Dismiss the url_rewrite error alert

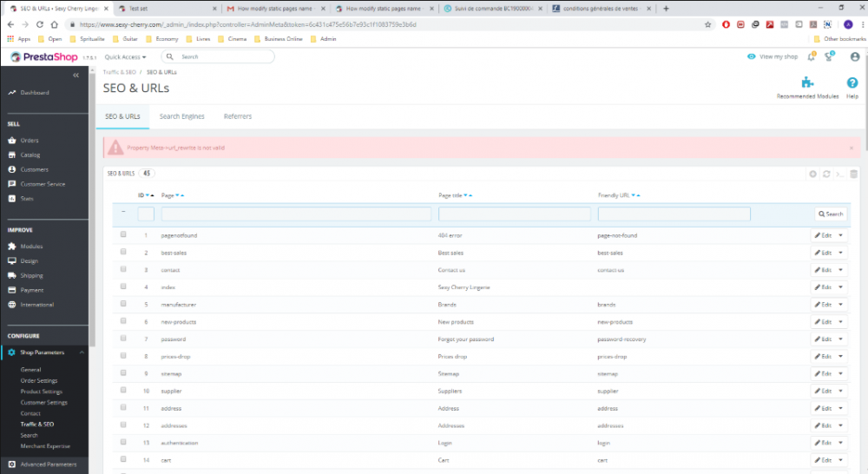[x=852, y=148]
